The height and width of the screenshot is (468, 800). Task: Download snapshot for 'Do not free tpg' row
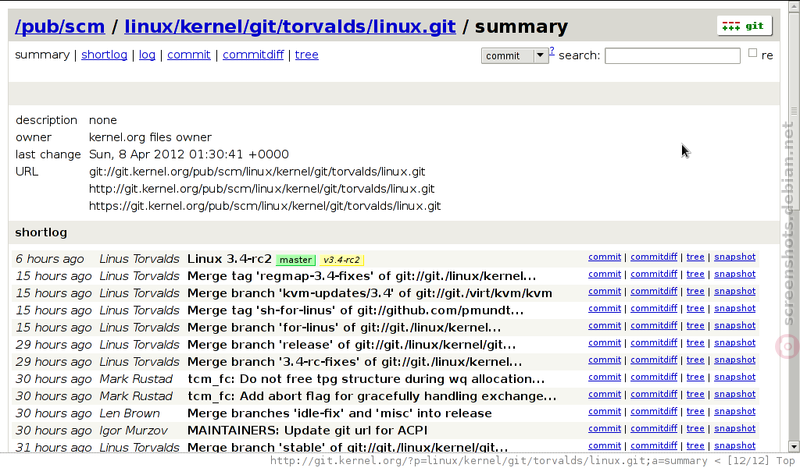(x=735, y=377)
